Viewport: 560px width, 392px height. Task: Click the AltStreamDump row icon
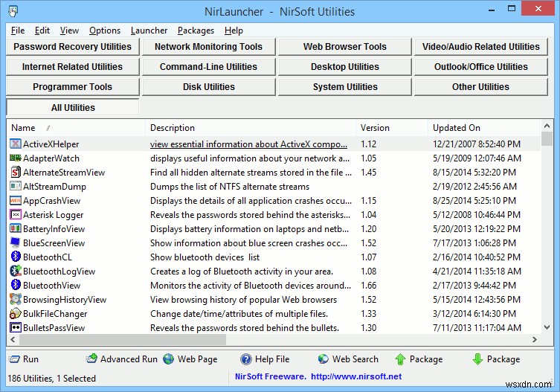click(16, 186)
